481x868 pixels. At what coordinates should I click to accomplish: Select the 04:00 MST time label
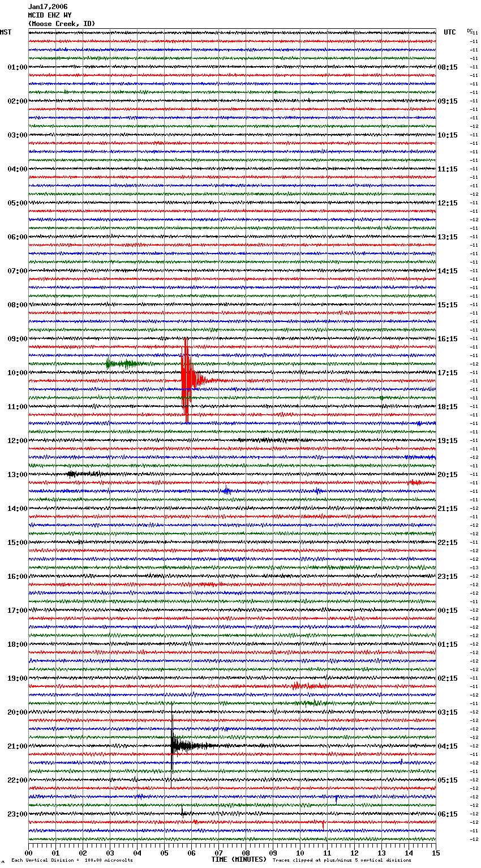17,169
